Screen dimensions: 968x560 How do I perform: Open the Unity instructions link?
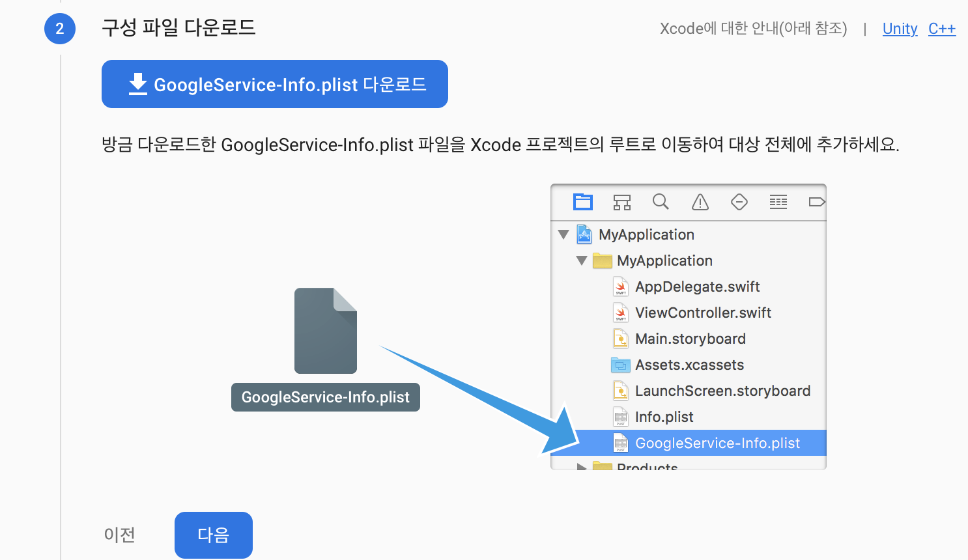tap(900, 29)
